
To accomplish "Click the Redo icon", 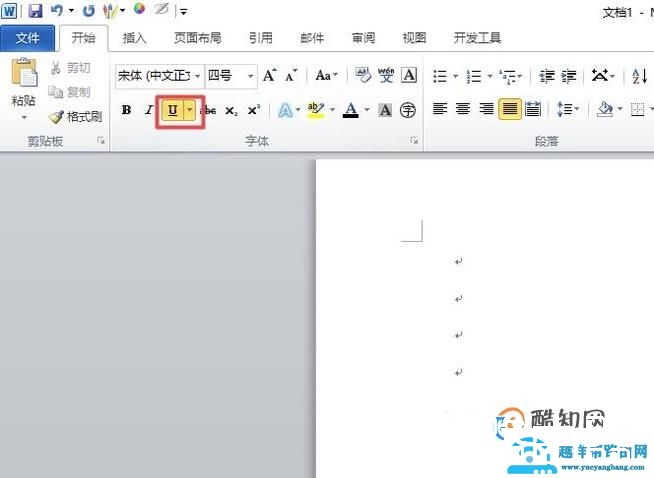I will coord(88,10).
